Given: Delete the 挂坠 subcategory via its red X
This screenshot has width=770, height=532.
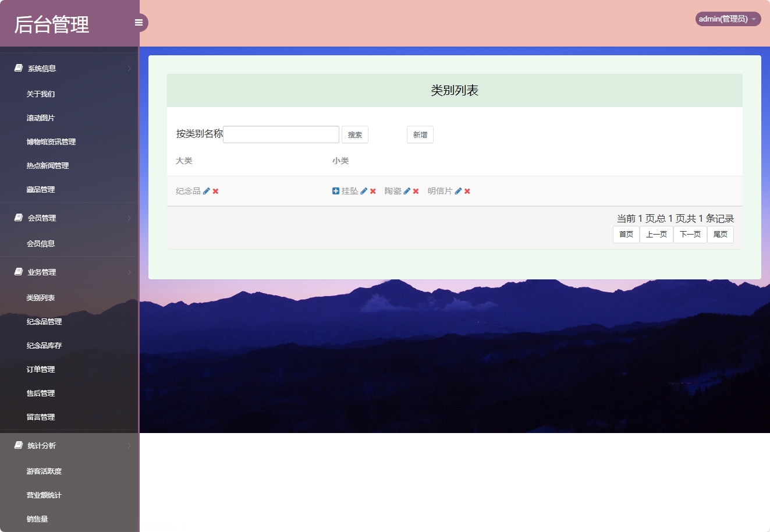Looking at the screenshot, I should point(373,191).
